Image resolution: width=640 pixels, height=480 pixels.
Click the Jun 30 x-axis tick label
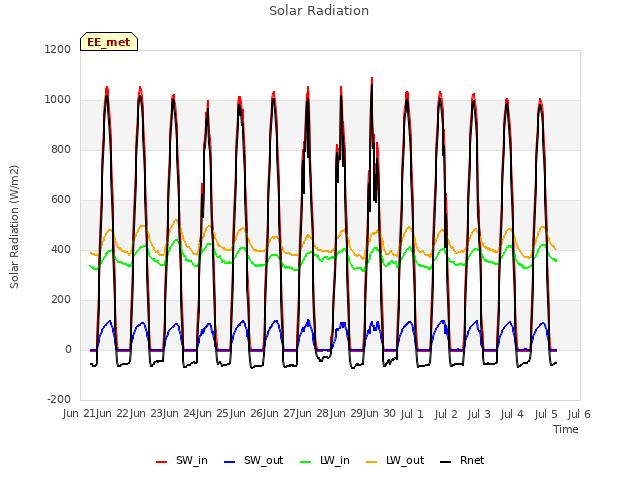click(379, 414)
